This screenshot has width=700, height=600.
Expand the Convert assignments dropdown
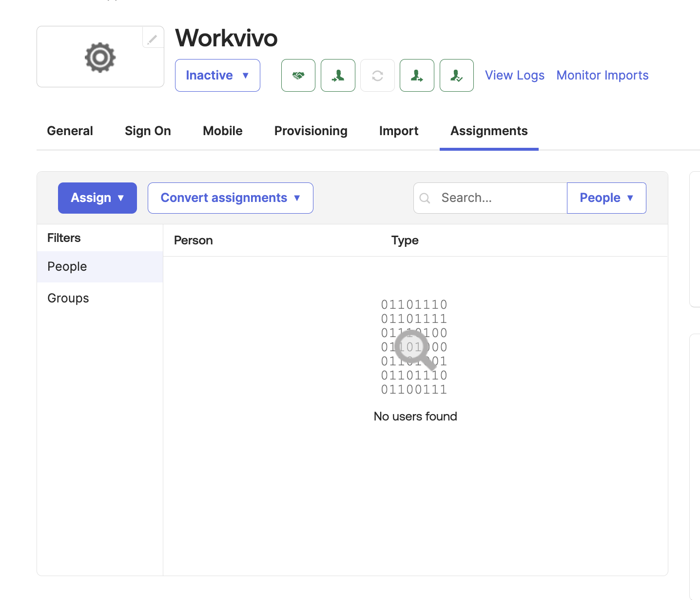pos(231,198)
